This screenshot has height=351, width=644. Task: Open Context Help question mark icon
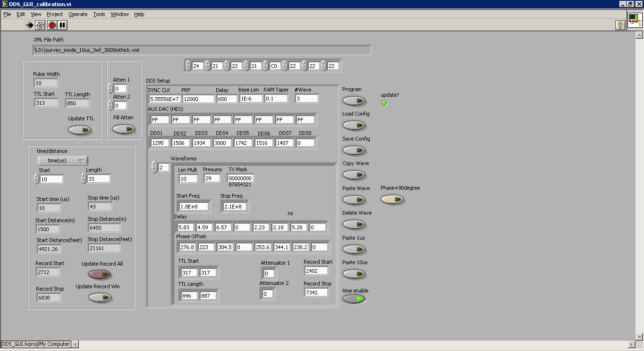pos(620,25)
